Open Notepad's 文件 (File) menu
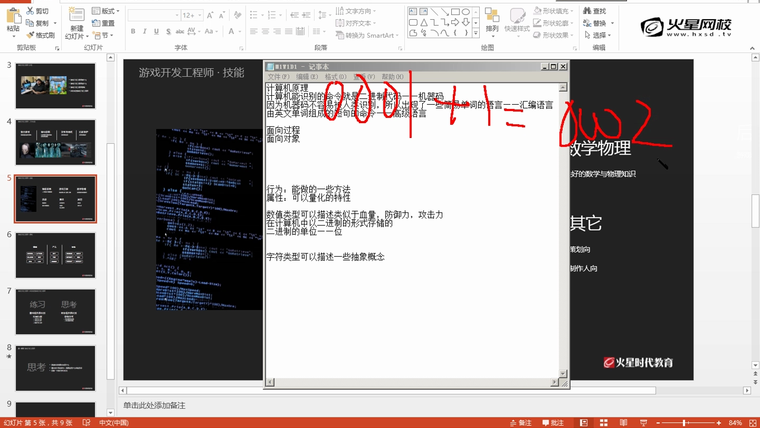The width and height of the screenshot is (760, 428). 278,76
